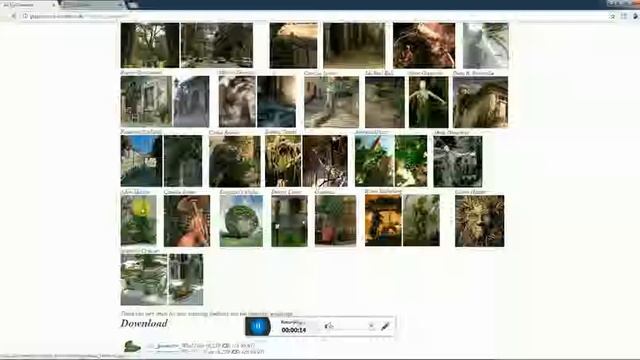Viewport: 640px width, 360px height.
Task: Click the green download file icon below Download
Action: [132, 346]
